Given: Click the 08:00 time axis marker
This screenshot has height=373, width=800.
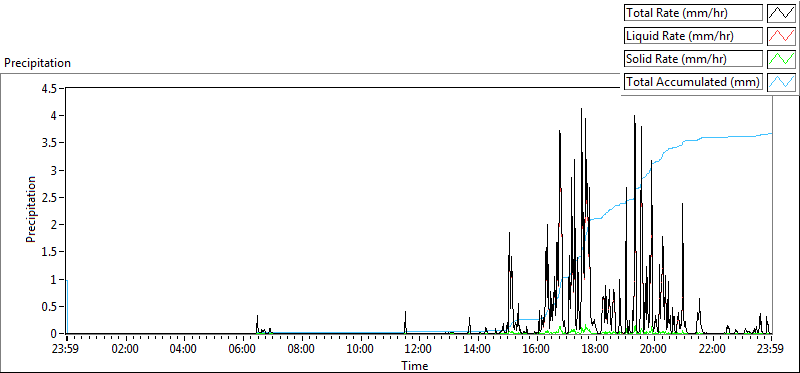Looking at the screenshot, I should click(301, 350).
